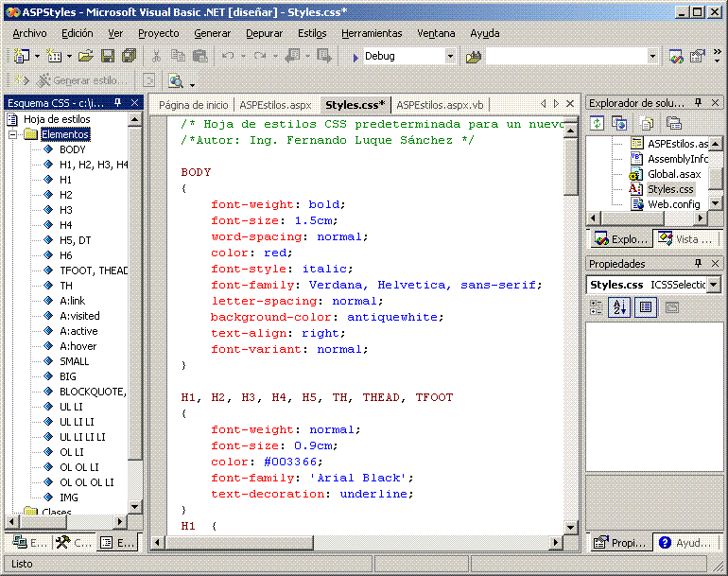728x576 pixels.
Task: Open the Estilos menu
Action: click(312, 33)
